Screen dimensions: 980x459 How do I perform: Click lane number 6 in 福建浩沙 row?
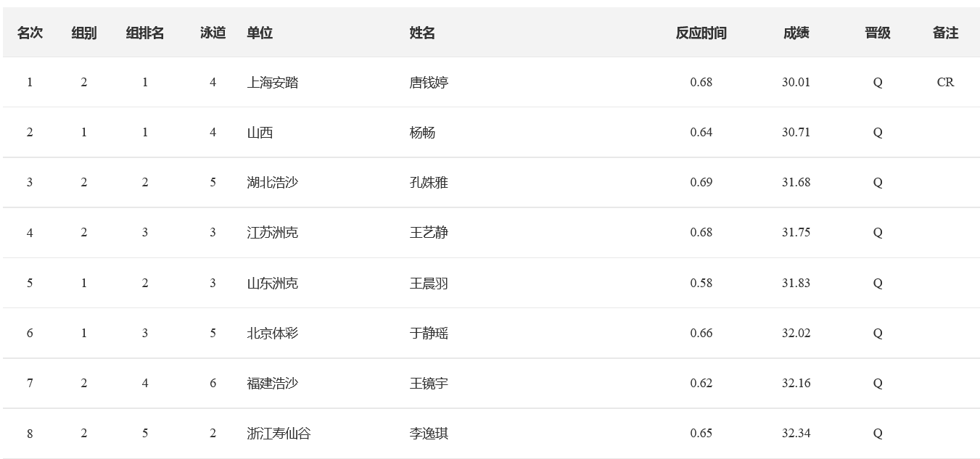(x=213, y=383)
